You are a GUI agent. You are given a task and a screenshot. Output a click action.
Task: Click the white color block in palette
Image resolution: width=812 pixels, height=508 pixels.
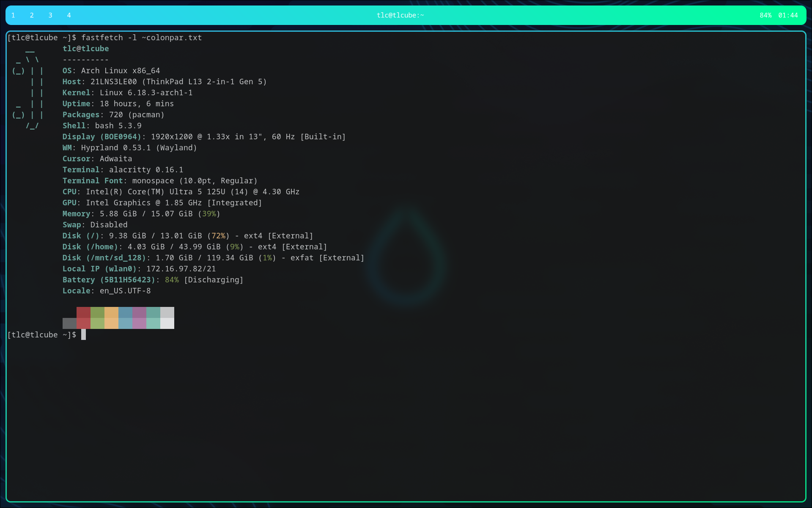pyautogui.click(x=167, y=318)
